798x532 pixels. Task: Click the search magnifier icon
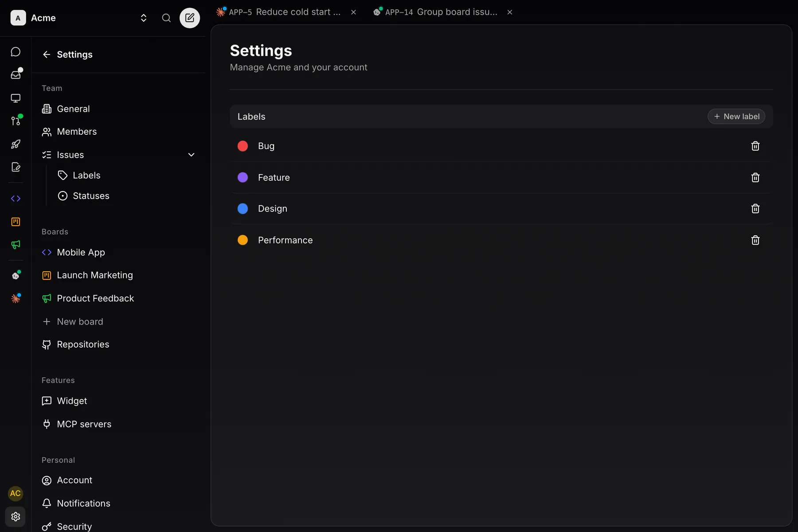tap(166, 18)
